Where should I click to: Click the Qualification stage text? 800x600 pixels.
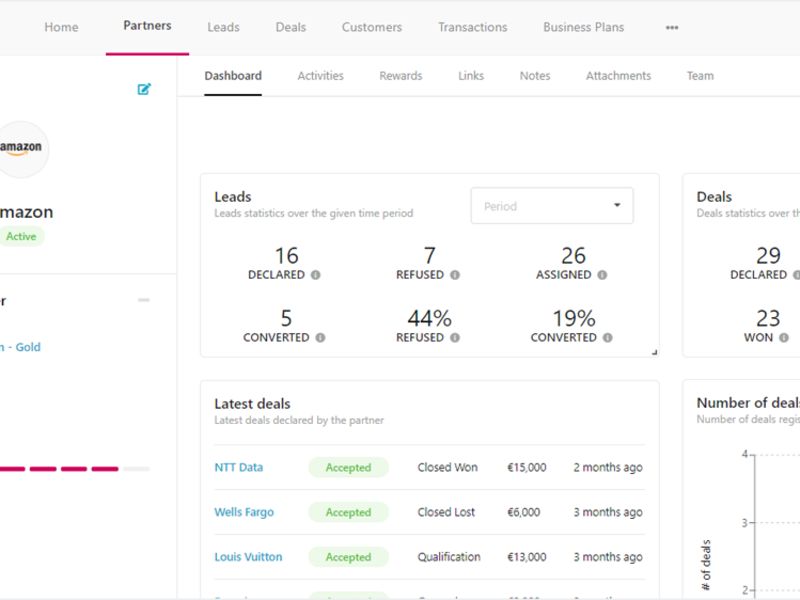coord(449,557)
